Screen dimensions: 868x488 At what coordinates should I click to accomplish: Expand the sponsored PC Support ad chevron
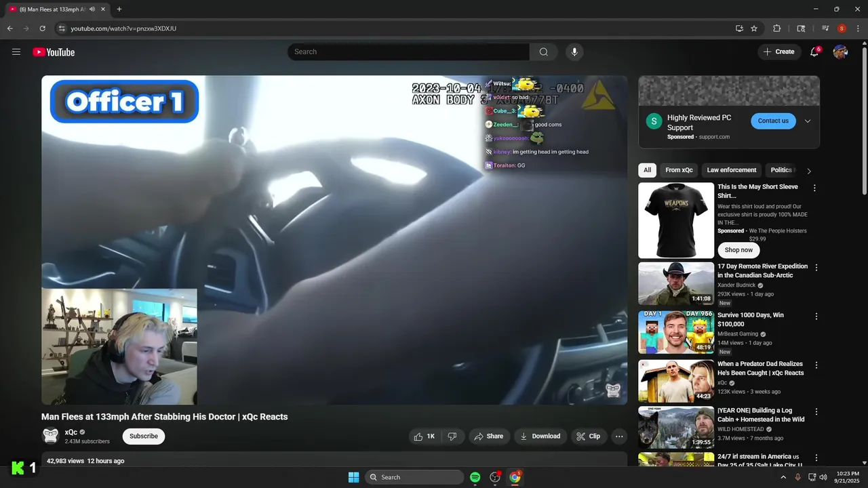(x=808, y=121)
